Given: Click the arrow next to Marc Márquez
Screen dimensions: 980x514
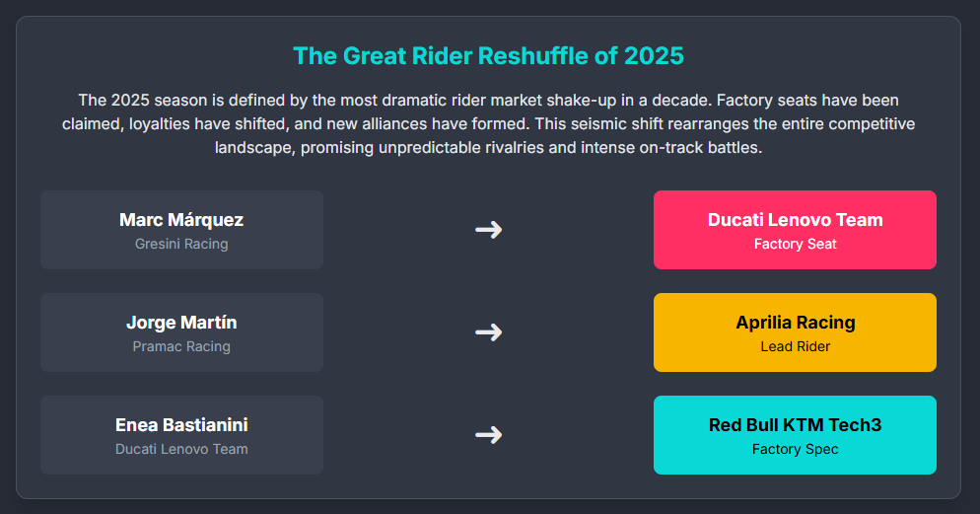Looking at the screenshot, I should point(488,230).
